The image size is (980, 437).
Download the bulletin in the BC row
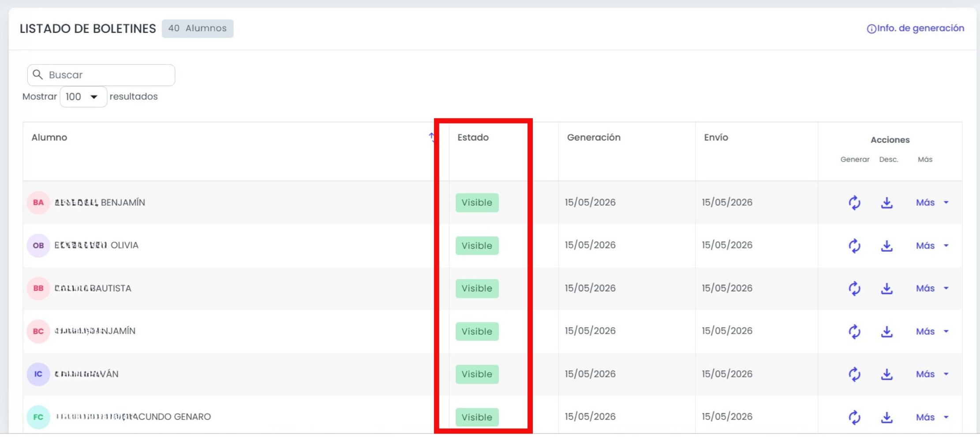click(886, 331)
